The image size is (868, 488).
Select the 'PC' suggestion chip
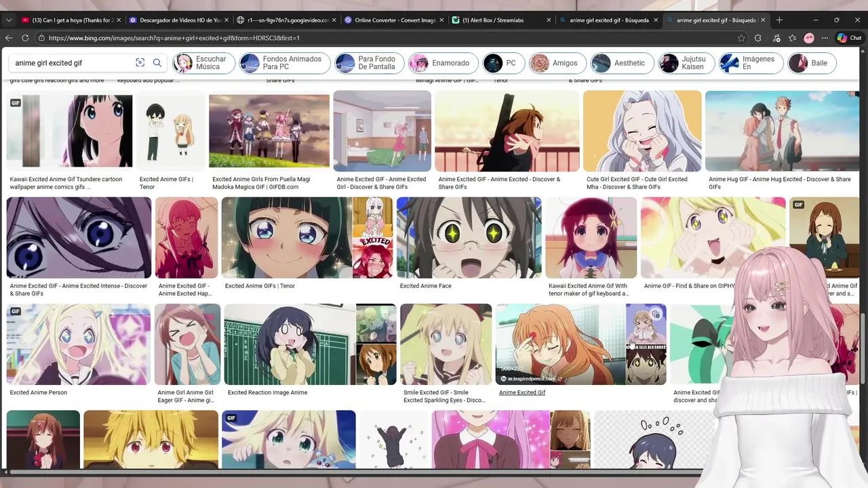504,63
